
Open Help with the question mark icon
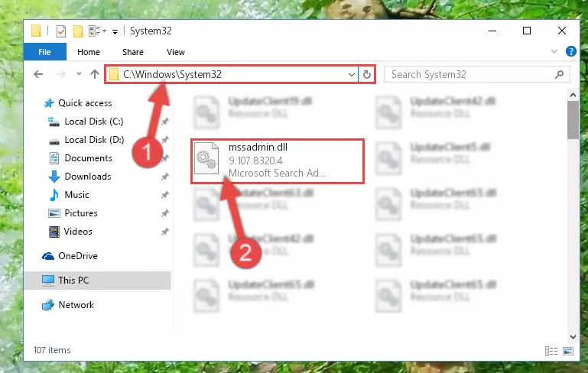coord(570,51)
